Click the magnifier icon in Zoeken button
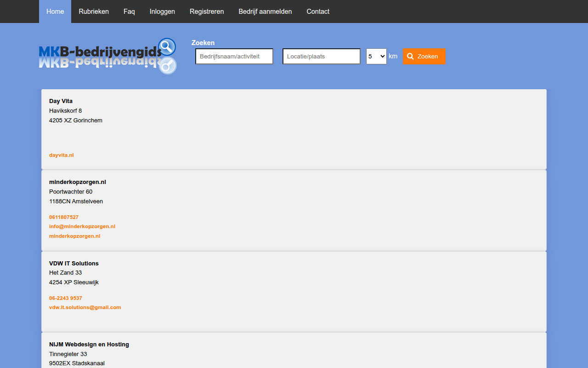This screenshot has width=588, height=368. (411, 56)
